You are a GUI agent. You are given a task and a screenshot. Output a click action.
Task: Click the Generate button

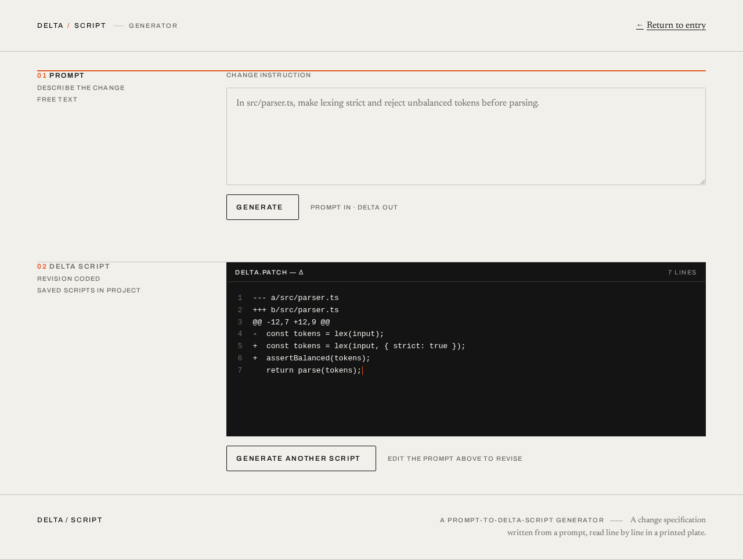[262, 207]
